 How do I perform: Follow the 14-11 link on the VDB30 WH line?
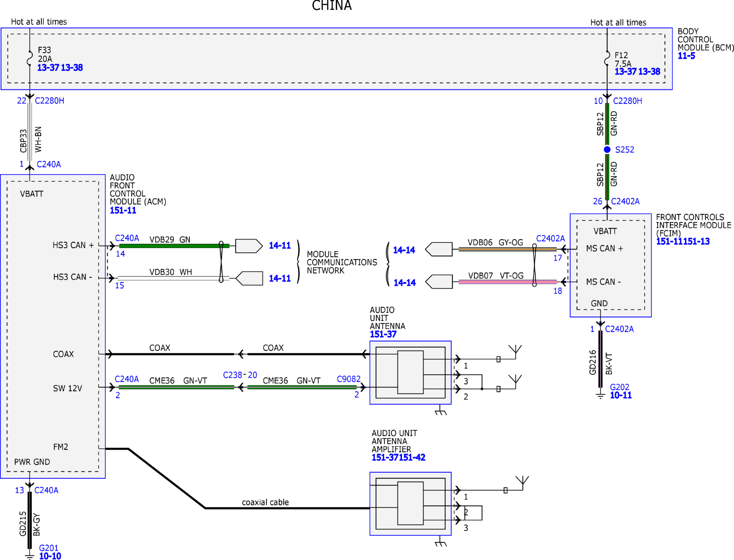(280, 278)
